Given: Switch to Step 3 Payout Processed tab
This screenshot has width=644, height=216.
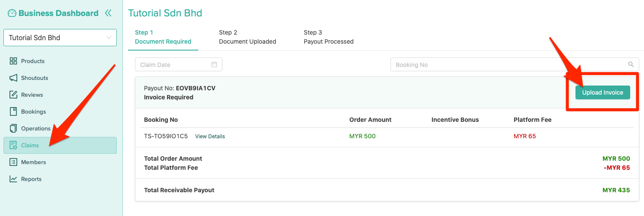Looking at the screenshot, I should [x=328, y=37].
